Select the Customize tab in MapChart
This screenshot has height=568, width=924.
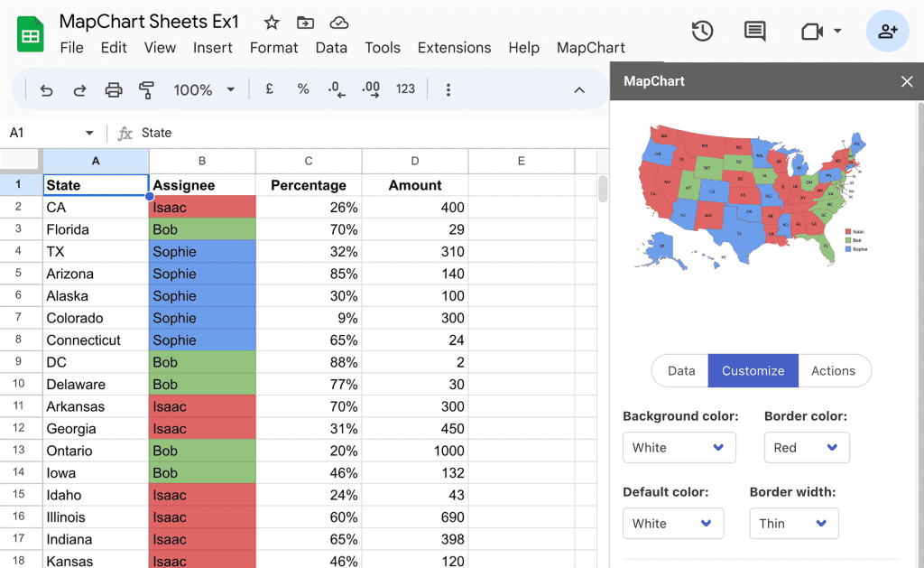click(753, 371)
